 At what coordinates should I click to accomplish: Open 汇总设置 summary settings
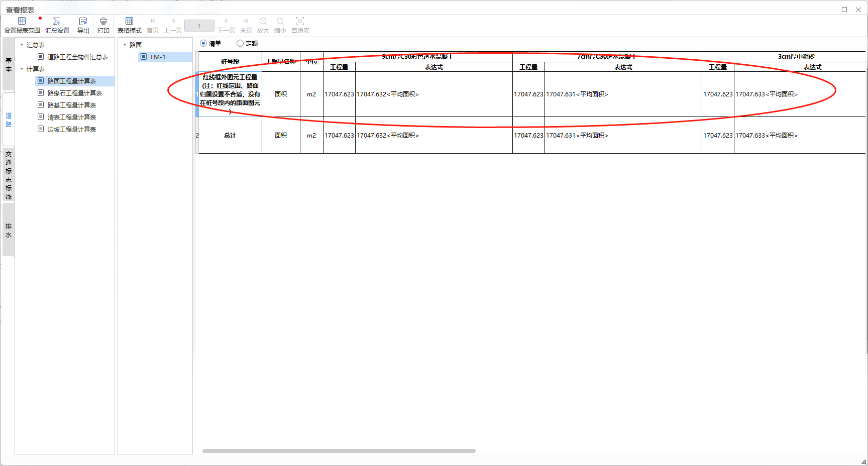[57, 25]
